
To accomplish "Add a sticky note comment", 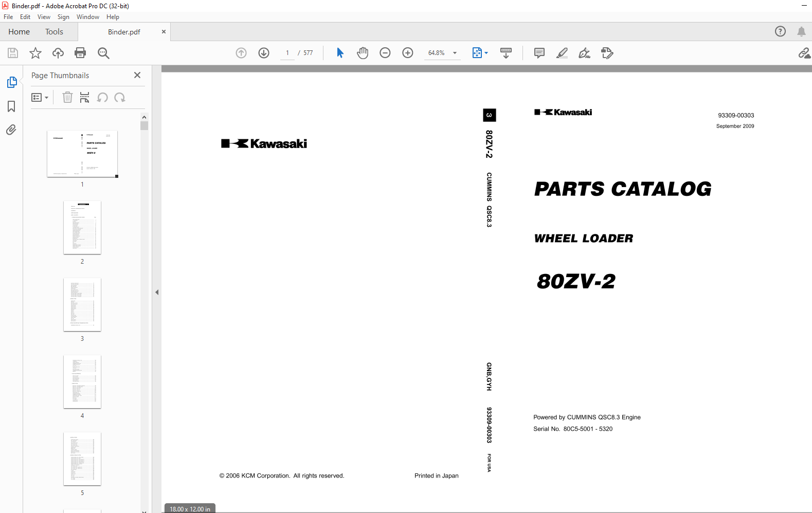I will coord(539,53).
